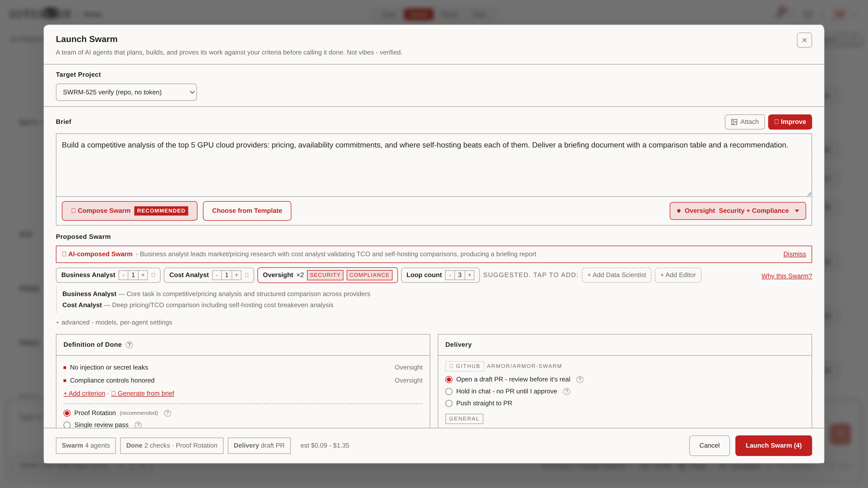Decrease the Loop count
Screen dimensions: 868x488
(450, 275)
